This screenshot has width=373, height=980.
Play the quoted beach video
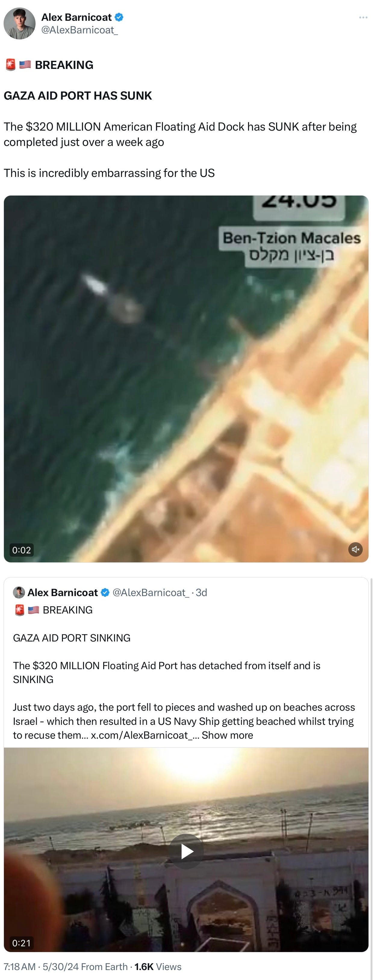tap(186, 852)
